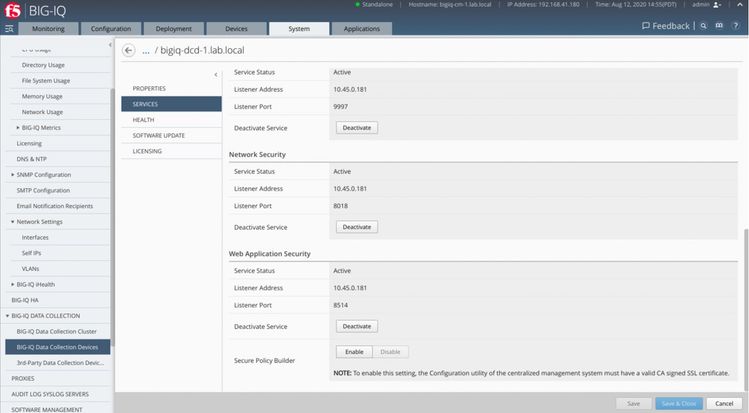This screenshot has height=413, width=749.
Task: Open Email Notification Recipients
Action: [x=54, y=206]
